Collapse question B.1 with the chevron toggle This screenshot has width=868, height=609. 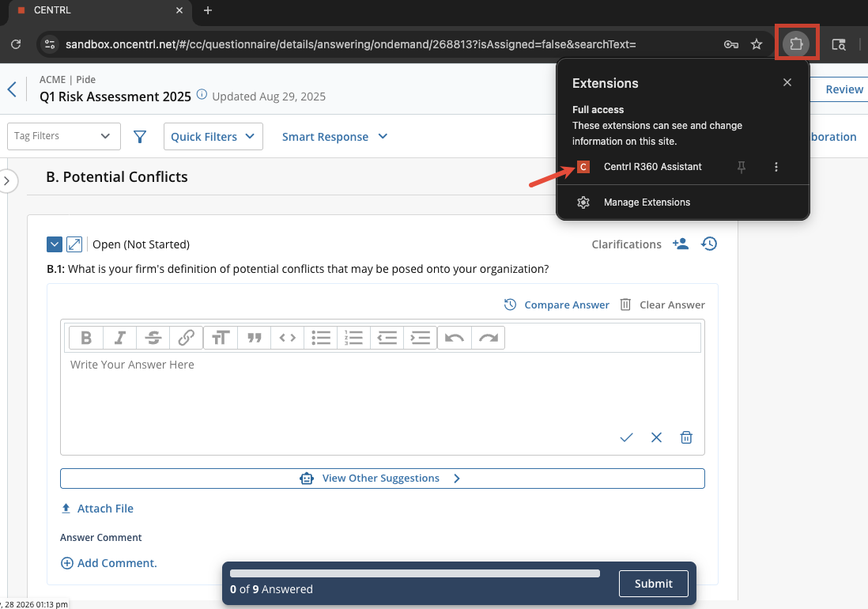(x=55, y=244)
